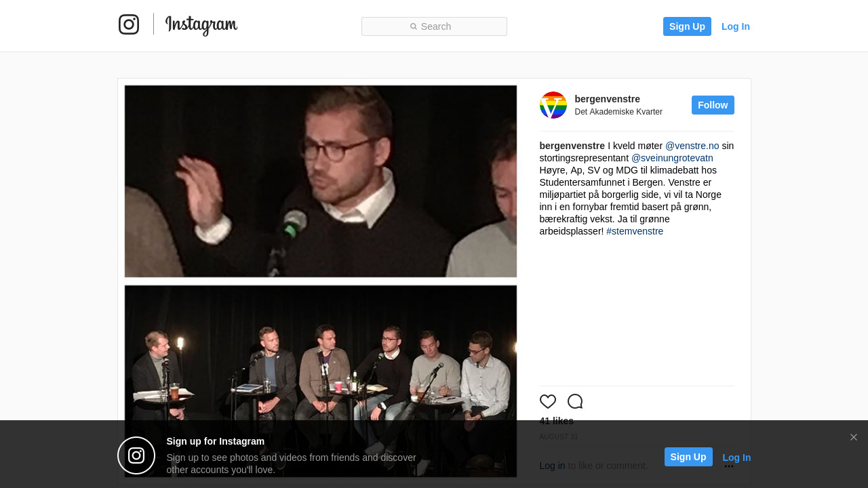This screenshot has height=488, width=868.
Task: Open the bergenvenstre username link
Action: tap(608, 99)
